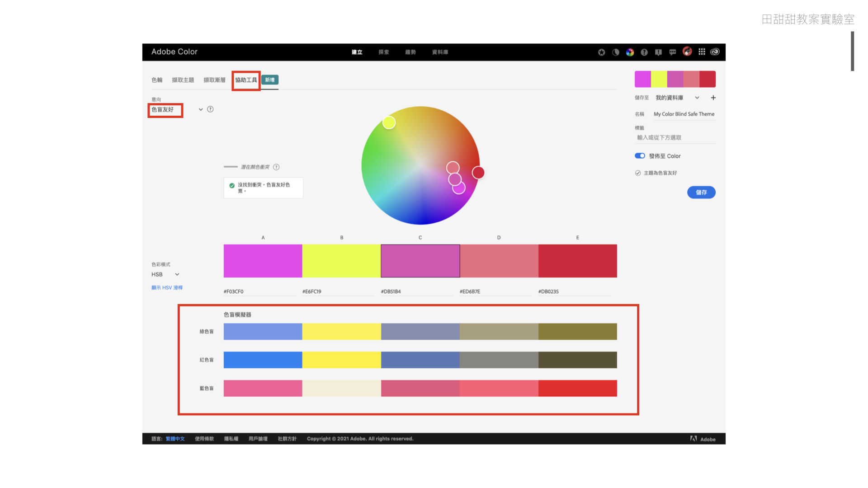
Task: Click the theme name input field
Action: click(684, 114)
